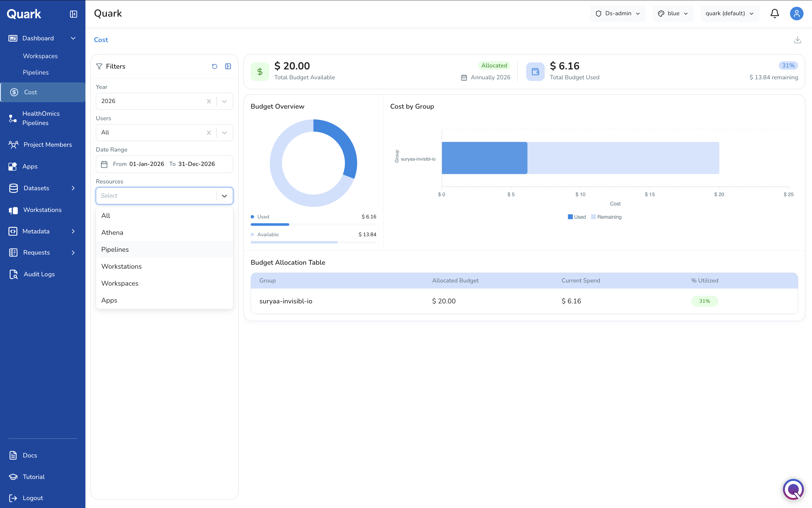This screenshot has width=812, height=508.
Task: Click the wallet Total Budget Used icon
Action: (535, 72)
